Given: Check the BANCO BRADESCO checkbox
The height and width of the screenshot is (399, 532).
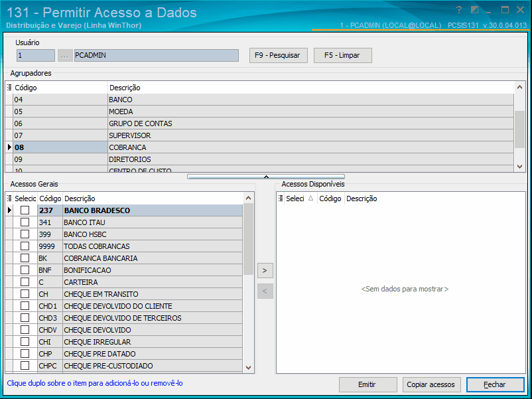Looking at the screenshot, I should pos(25,210).
